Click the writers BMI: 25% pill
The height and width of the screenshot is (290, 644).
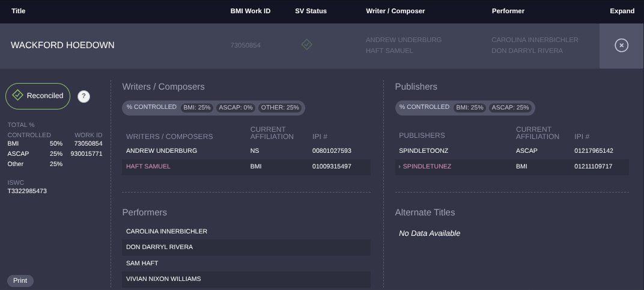[197, 108]
